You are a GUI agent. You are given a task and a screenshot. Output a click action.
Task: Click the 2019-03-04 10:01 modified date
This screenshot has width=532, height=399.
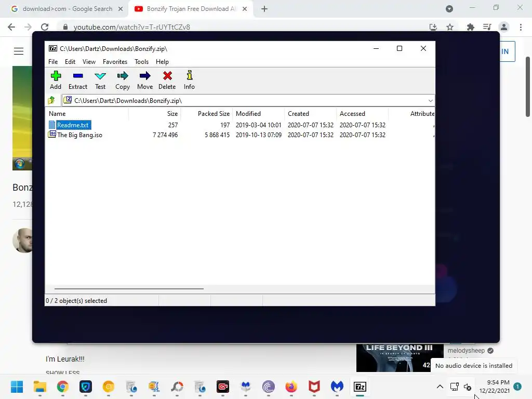coord(259,125)
